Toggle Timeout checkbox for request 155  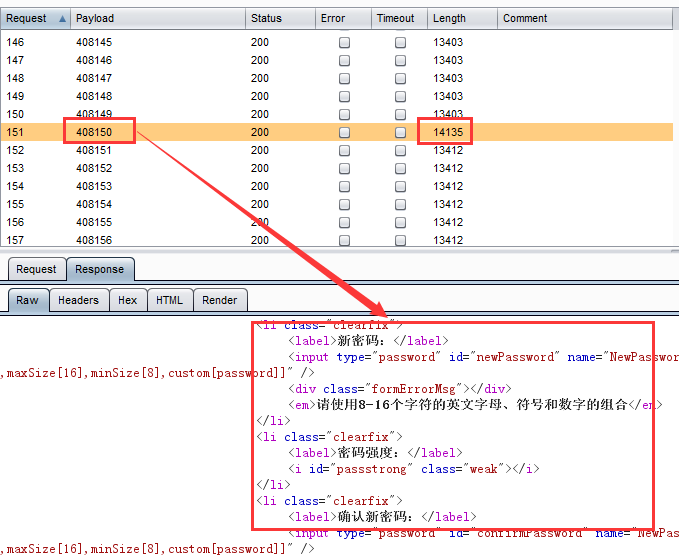(x=401, y=204)
